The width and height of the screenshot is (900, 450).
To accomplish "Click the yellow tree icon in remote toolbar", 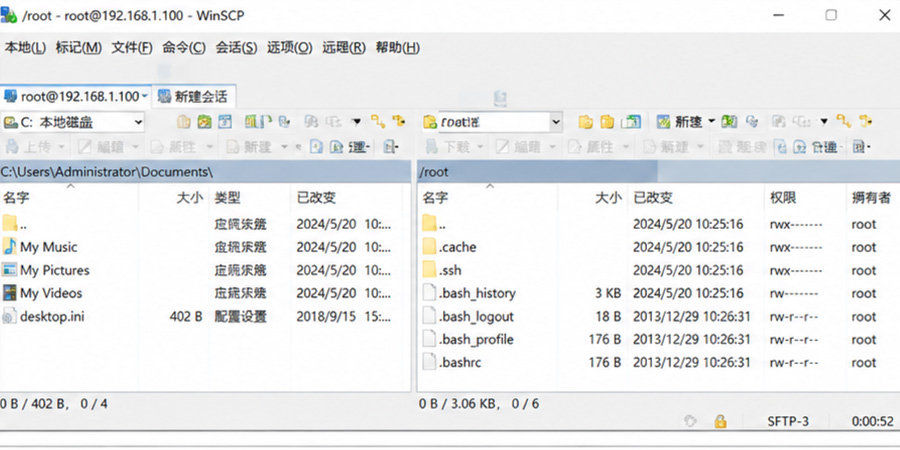I will [x=866, y=121].
